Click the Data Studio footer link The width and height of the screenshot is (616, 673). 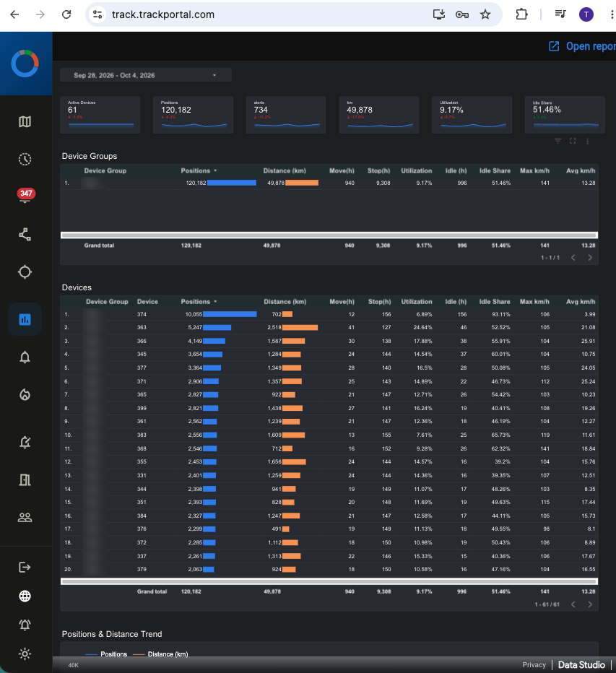(581, 665)
